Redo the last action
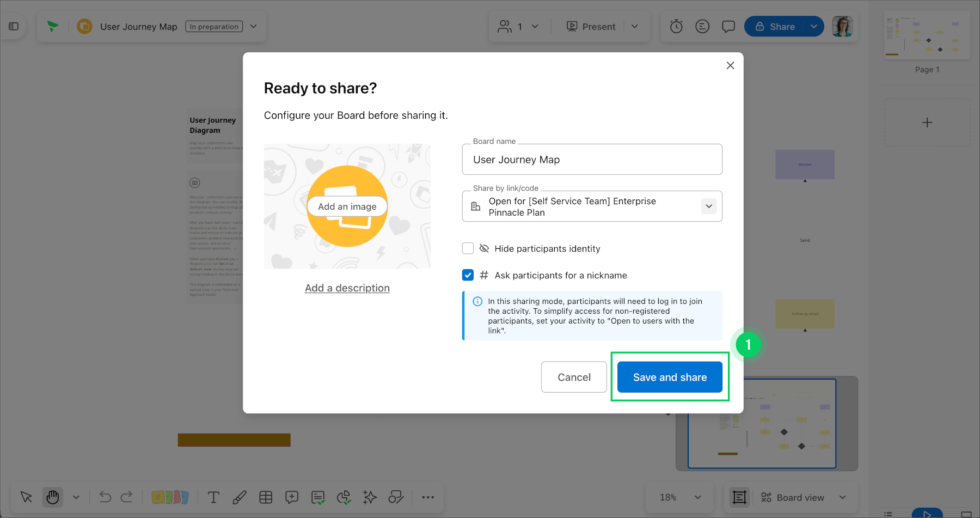 click(x=126, y=497)
